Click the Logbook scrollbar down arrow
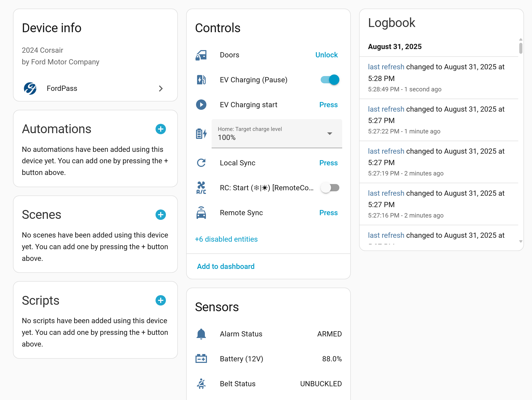This screenshot has height=400, width=532. pyautogui.click(x=521, y=241)
